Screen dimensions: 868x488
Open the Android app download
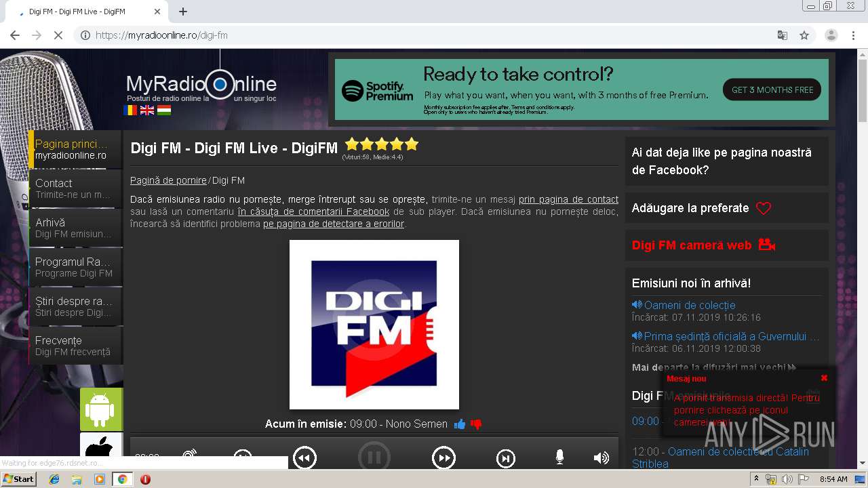[x=101, y=409]
